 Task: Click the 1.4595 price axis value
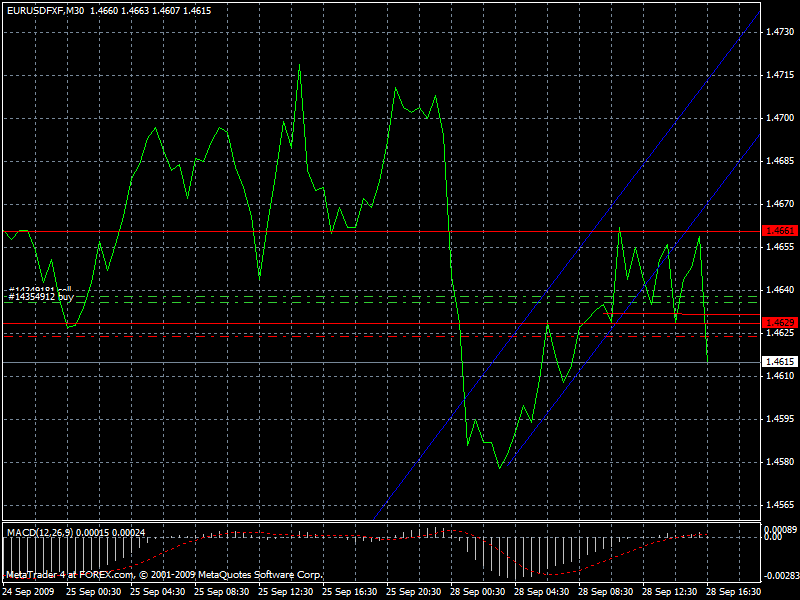[780, 419]
